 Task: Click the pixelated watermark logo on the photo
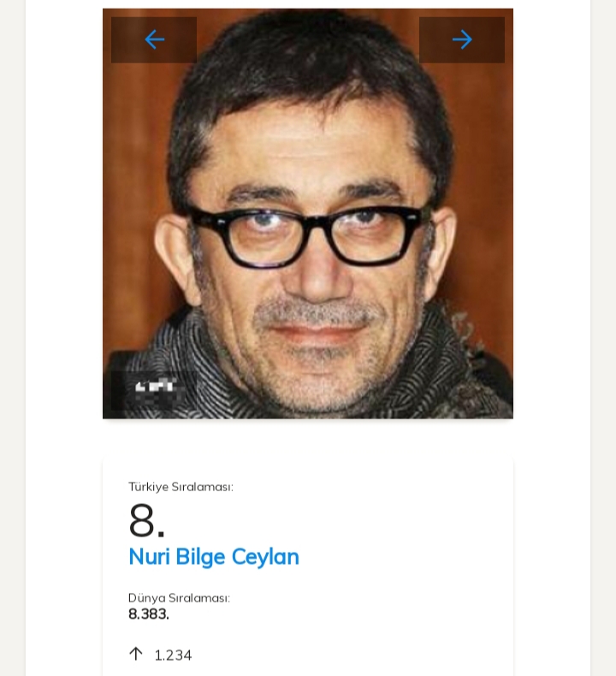tap(154, 387)
